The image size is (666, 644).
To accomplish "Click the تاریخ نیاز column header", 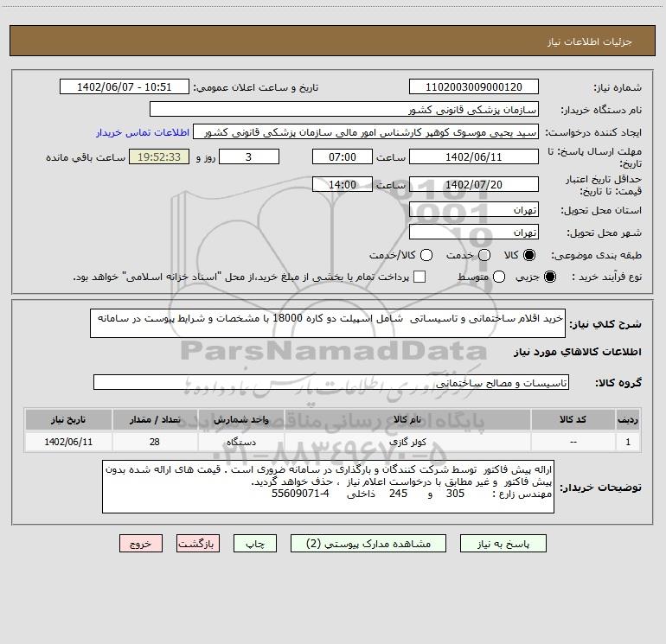I will click(68, 419).
